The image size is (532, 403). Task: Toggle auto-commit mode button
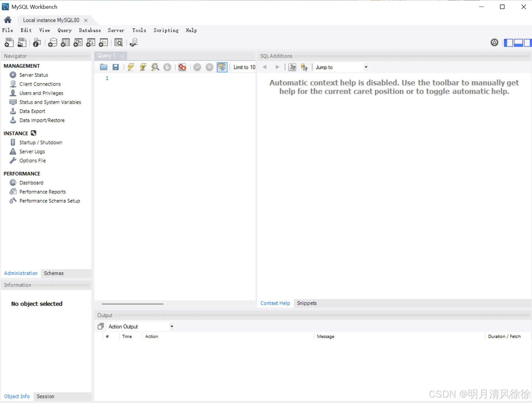(x=222, y=67)
